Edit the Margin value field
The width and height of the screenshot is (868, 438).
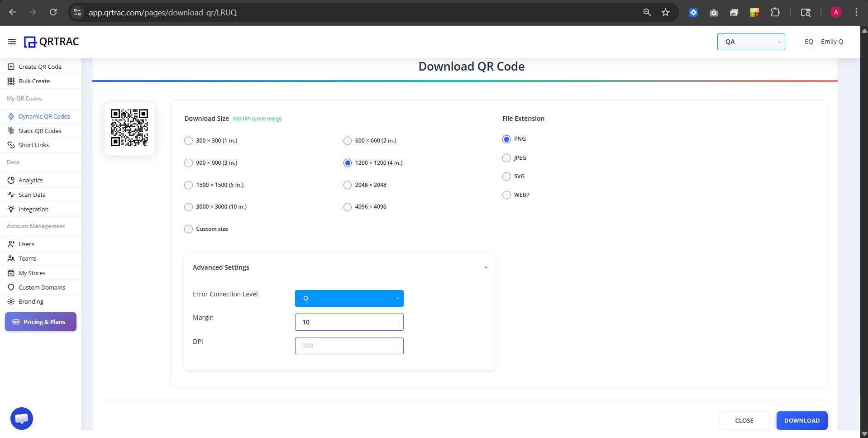coord(349,322)
